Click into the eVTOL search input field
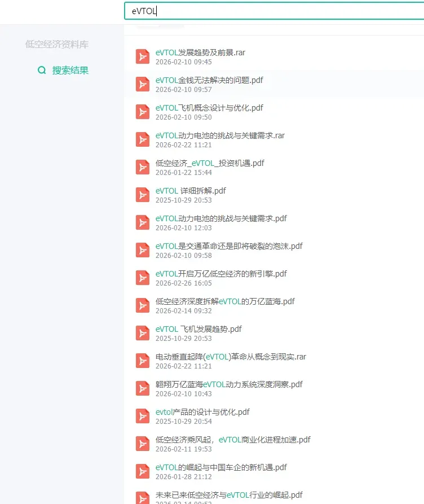 click(x=275, y=11)
